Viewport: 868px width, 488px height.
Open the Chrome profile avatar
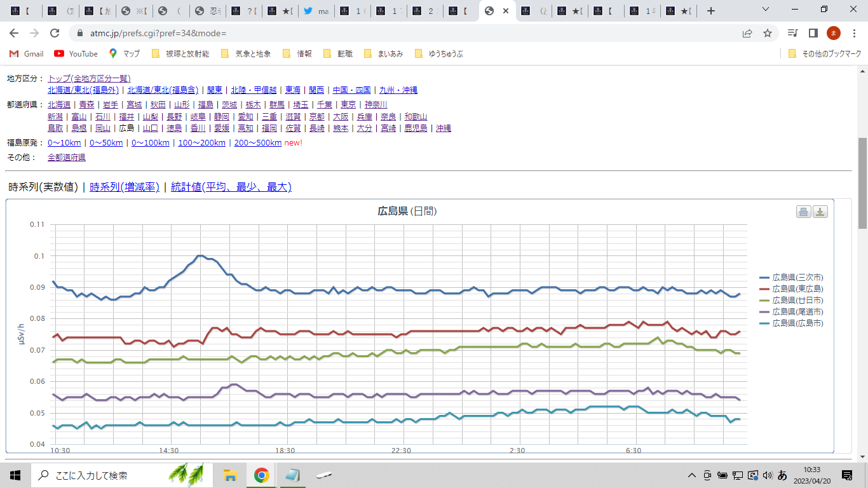coord(833,33)
